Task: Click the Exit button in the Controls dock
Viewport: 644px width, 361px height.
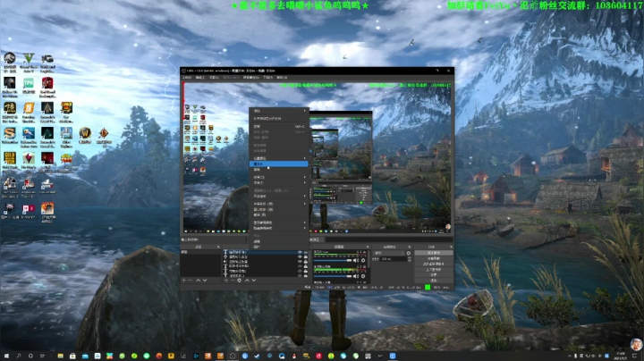Action: tap(434, 281)
